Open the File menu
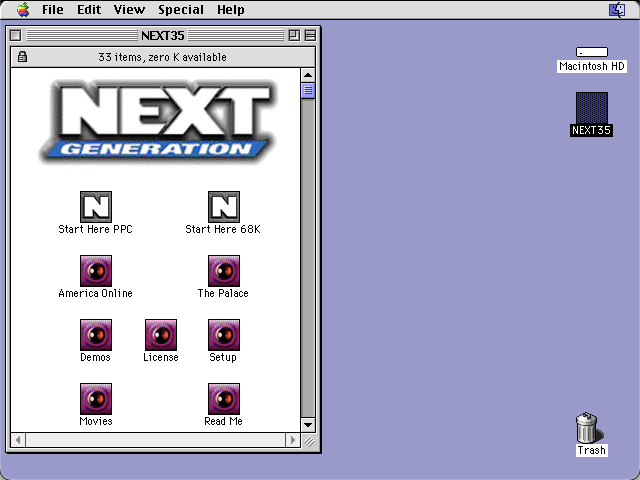The image size is (640, 480). 53,9
